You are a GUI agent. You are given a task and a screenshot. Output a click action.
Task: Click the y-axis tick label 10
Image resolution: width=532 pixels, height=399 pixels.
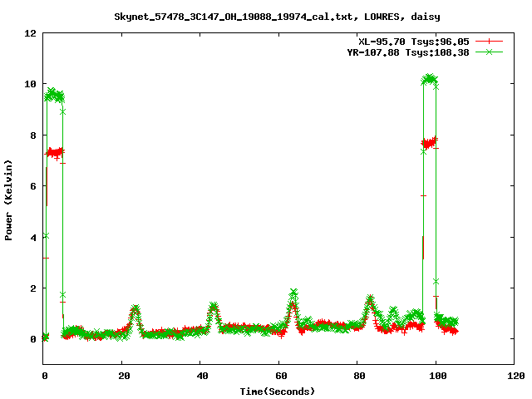click(30, 84)
